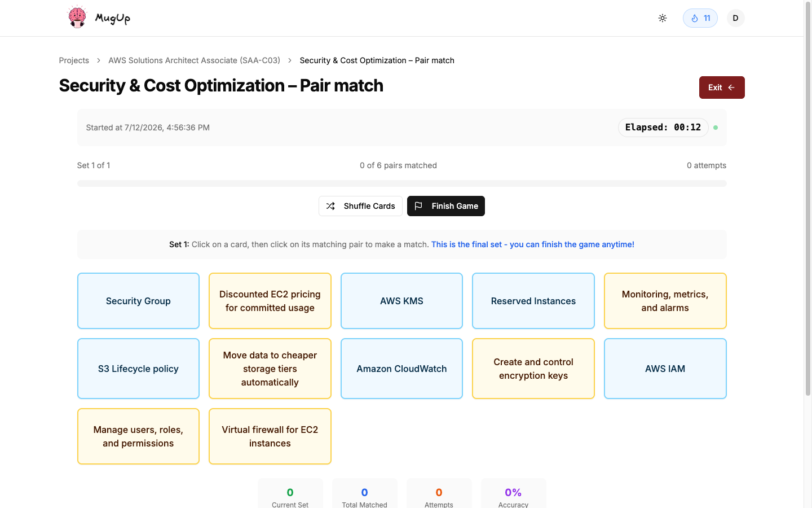This screenshot has width=812, height=508.
Task: Click the Current Set stat tile
Action: (x=290, y=494)
